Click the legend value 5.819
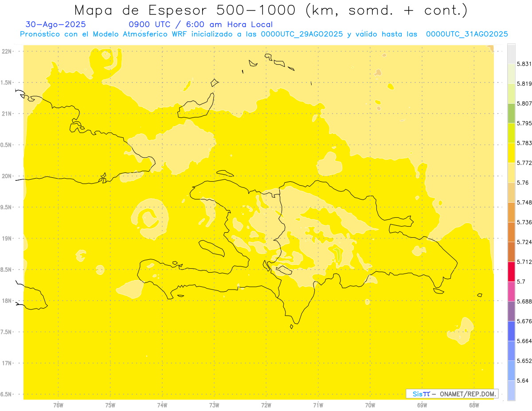Image resolution: width=532 pixels, height=411 pixels. click(524, 84)
